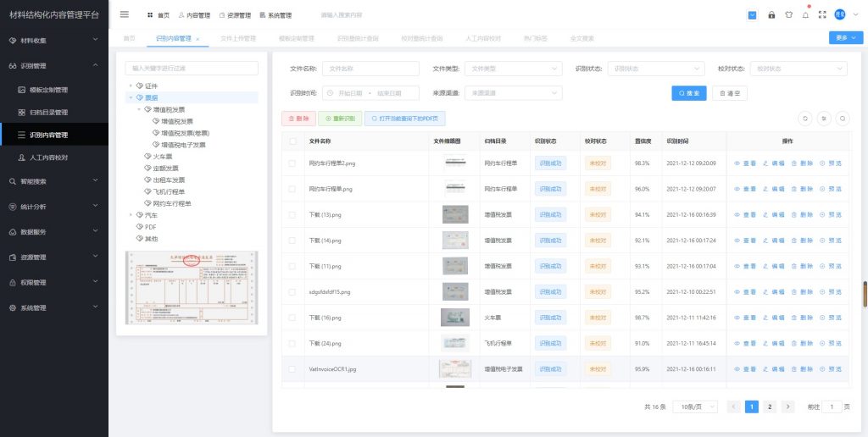Check the box for 网约车行程单.png
The width and height of the screenshot is (868, 437).
click(292, 189)
